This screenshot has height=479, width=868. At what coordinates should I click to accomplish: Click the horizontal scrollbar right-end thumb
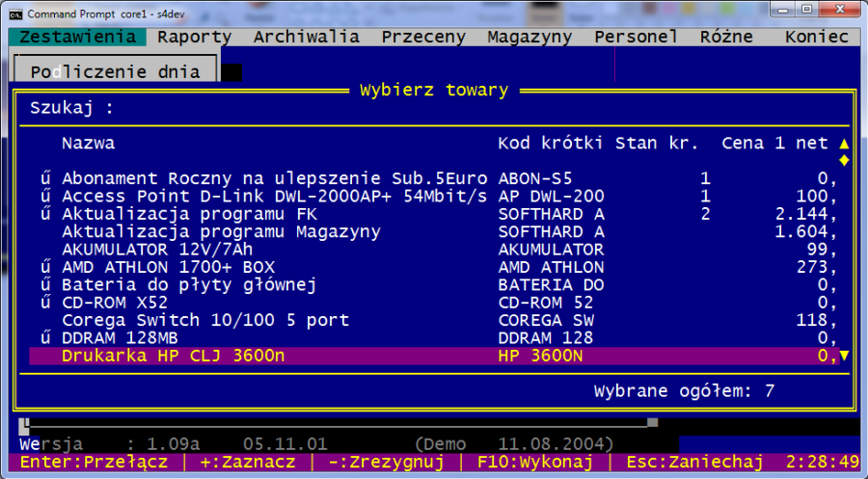click(x=653, y=422)
